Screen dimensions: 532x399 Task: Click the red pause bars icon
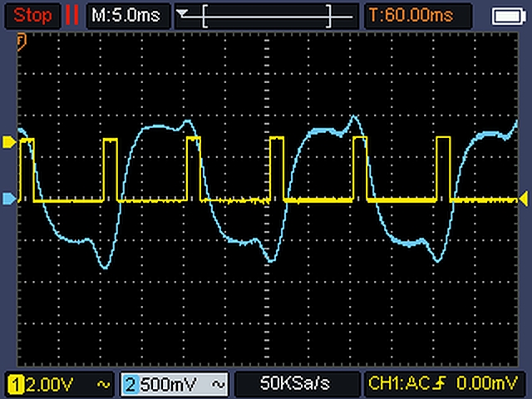(72, 16)
